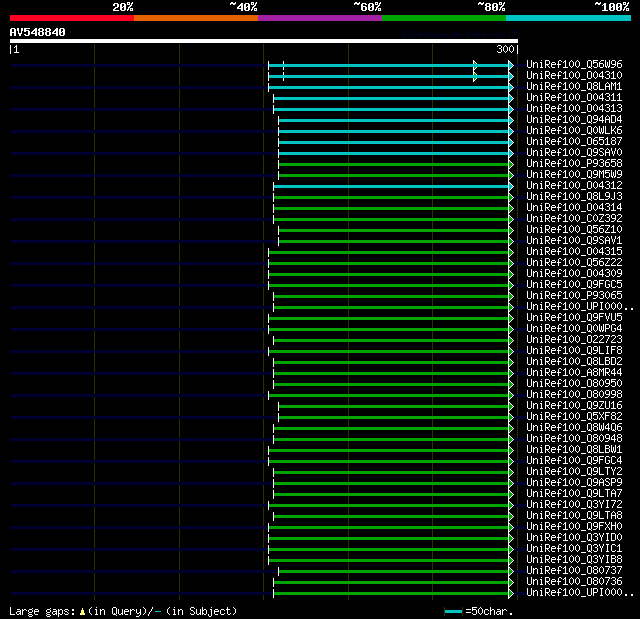Open hit UniRef100_O04310
640x619 pixels.
[x=574, y=75]
